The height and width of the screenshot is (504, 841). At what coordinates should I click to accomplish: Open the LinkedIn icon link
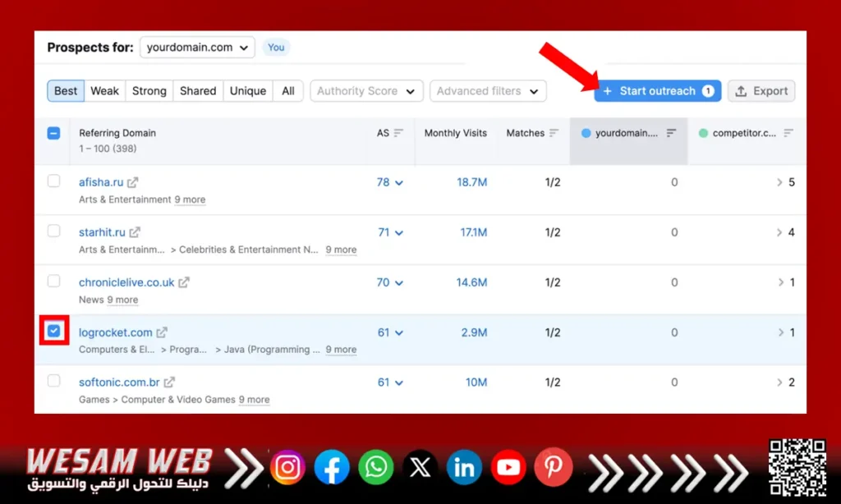pyautogui.click(x=464, y=468)
